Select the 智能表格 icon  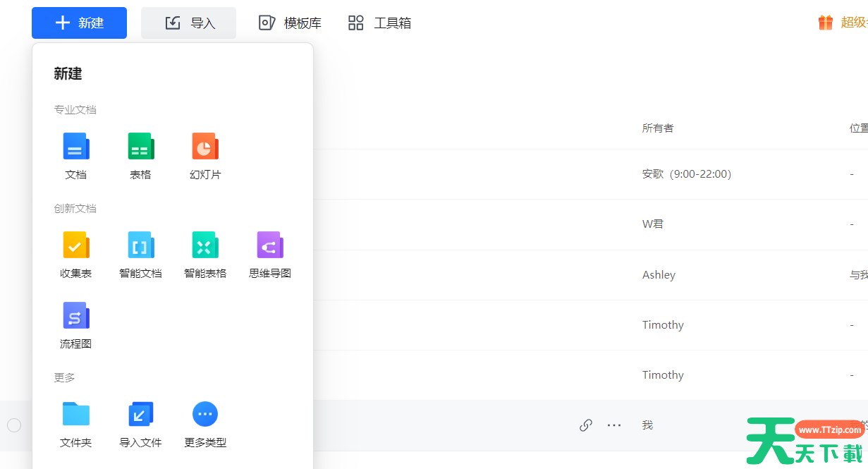(205, 245)
